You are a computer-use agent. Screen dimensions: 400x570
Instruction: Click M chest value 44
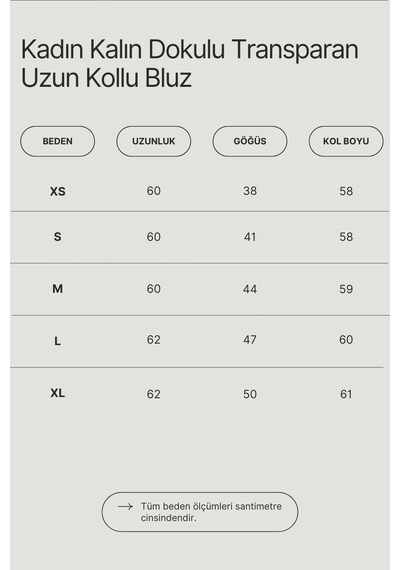[x=250, y=289]
